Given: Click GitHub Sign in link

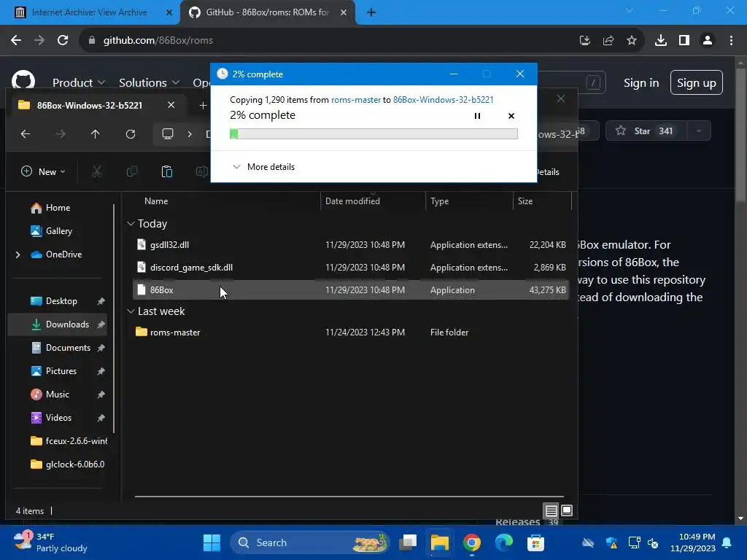Looking at the screenshot, I should [641, 83].
